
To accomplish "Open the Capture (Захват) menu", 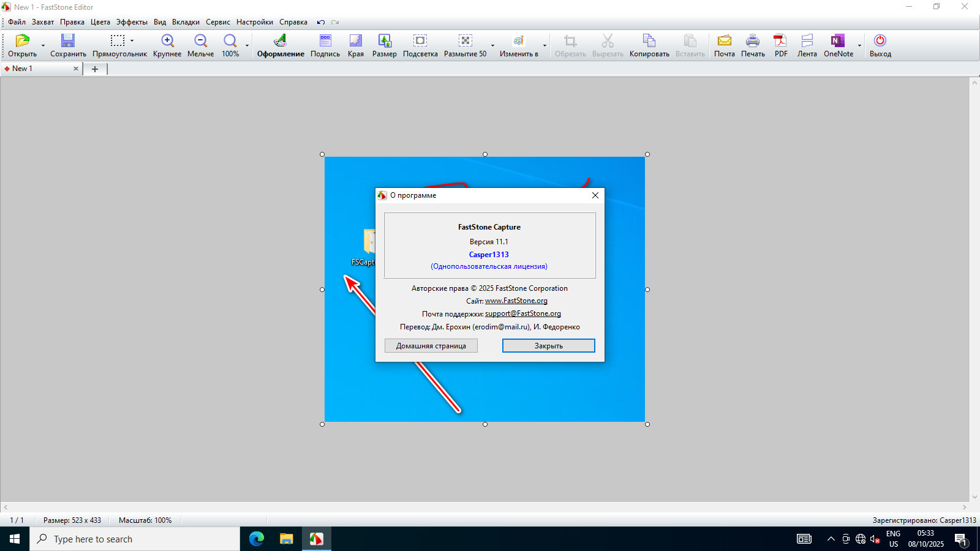I will 43,22.
